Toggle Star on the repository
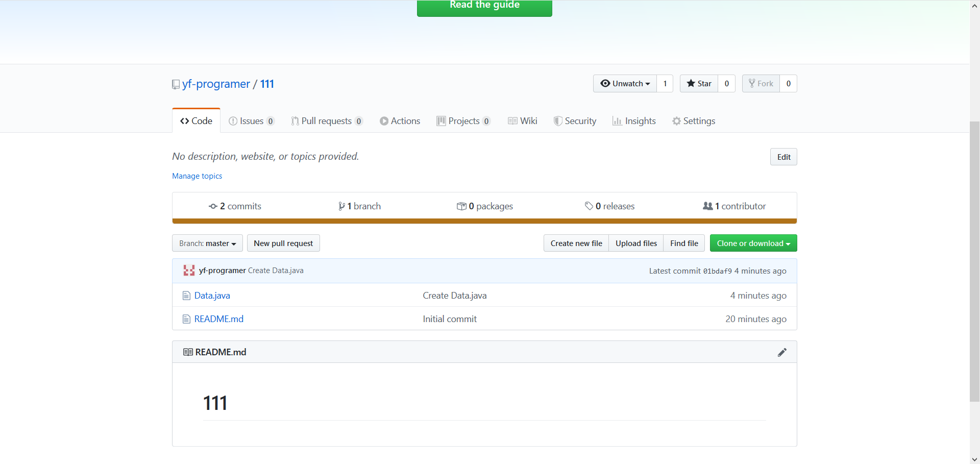This screenshot has height=464, width=980. (699, 83)
